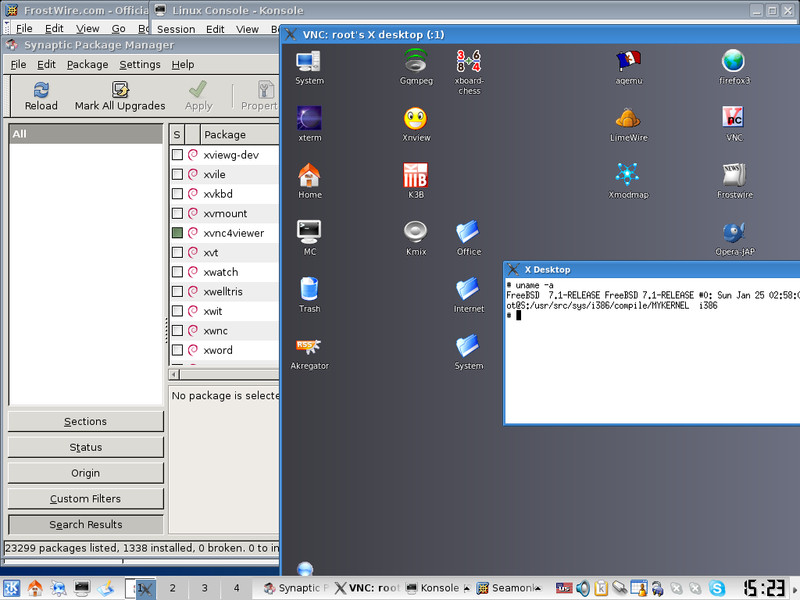Launch LimeWire desktop icon
Viewport: 800px width, 600px height.
click(628, 118)
